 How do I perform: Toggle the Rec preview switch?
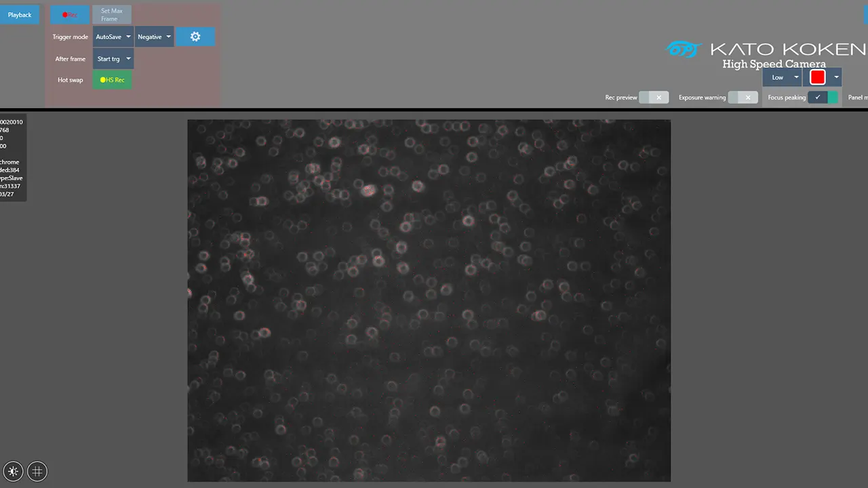pyautogui.click(x=654, y=98)
